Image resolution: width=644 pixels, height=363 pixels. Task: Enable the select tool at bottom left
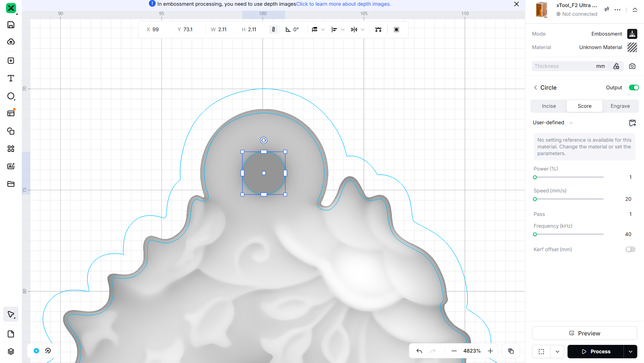coord(11,315)
